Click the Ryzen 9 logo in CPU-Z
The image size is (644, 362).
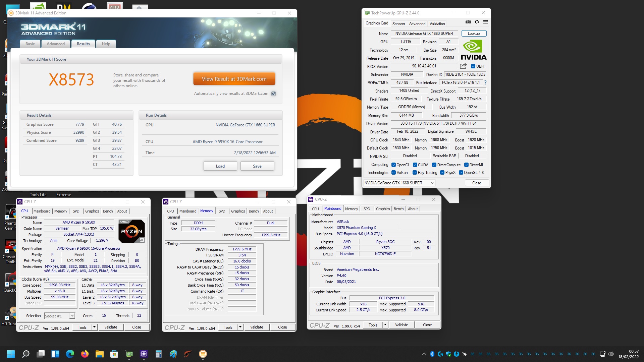(131, 231)
